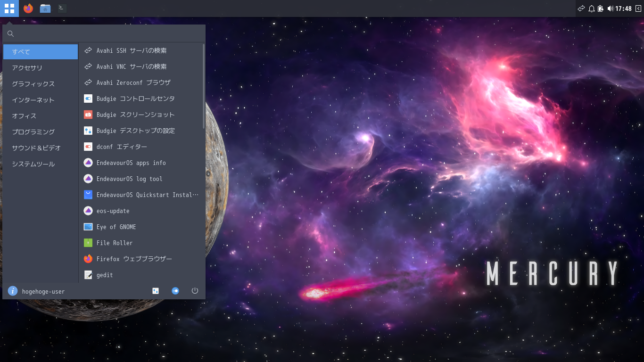This screenshot has height=362, width=644.
Task: Open the terminal from the top panel
Action: click(61, 8)
